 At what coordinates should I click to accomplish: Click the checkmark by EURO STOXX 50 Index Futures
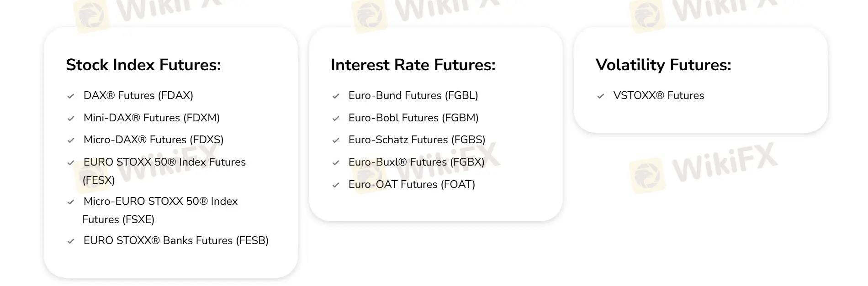tap(71, 163)
